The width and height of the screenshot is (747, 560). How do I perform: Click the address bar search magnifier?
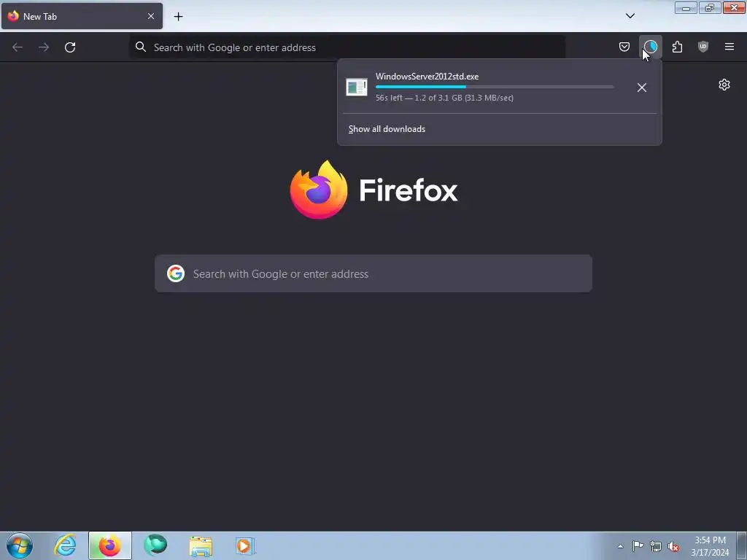141,47
